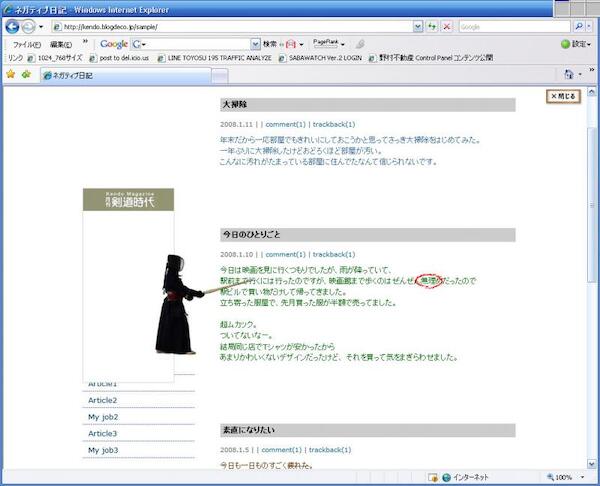Click the 今日のひとりごと post heading
This screenshot has width=600, height=486.
tap(251, 235)
